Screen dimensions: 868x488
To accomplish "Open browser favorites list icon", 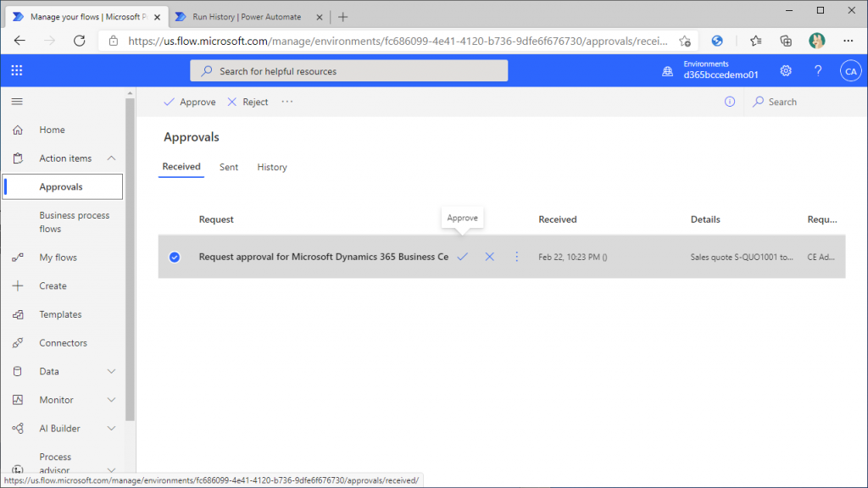I will [755, 41].
